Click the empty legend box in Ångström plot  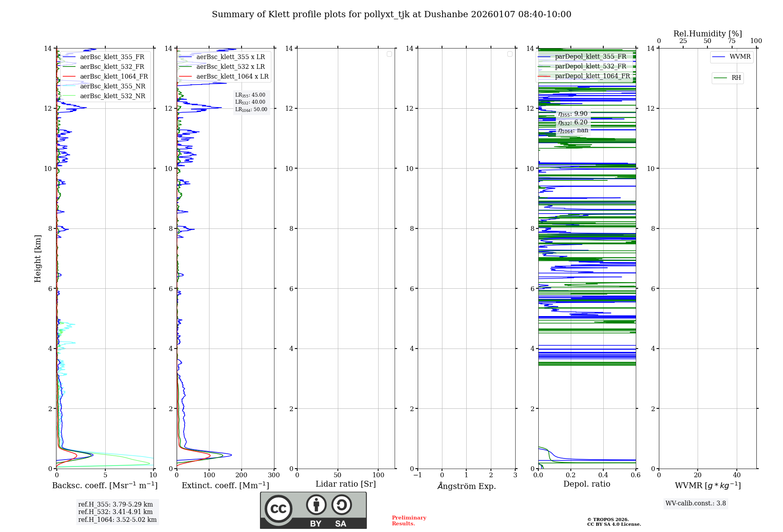(x=510, y=54)
